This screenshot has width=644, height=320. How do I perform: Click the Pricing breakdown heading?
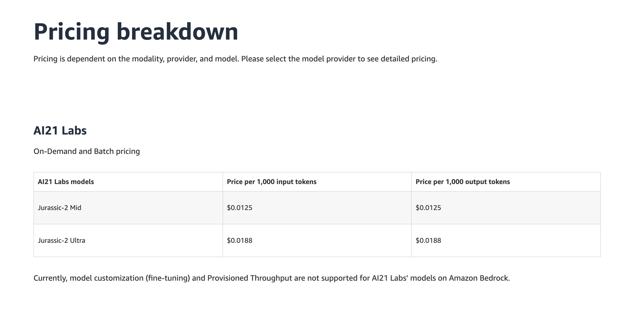[x=136, y=32]
